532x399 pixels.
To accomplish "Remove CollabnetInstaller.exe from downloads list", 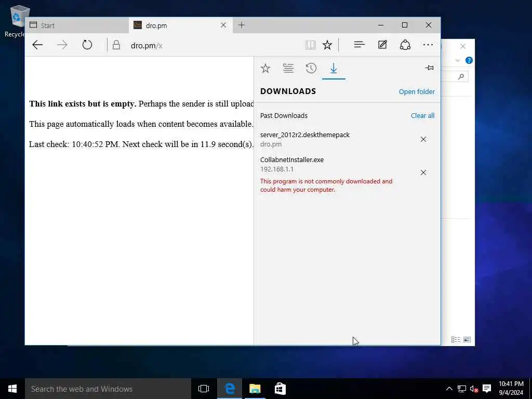I will pos(423,172).
